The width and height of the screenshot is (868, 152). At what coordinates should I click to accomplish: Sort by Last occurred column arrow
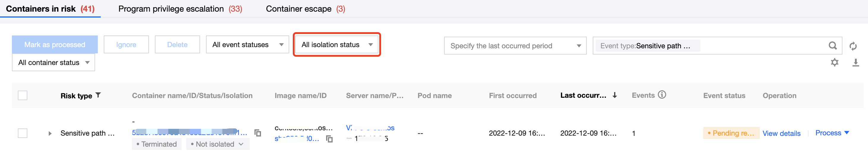[x=615, y=95]
